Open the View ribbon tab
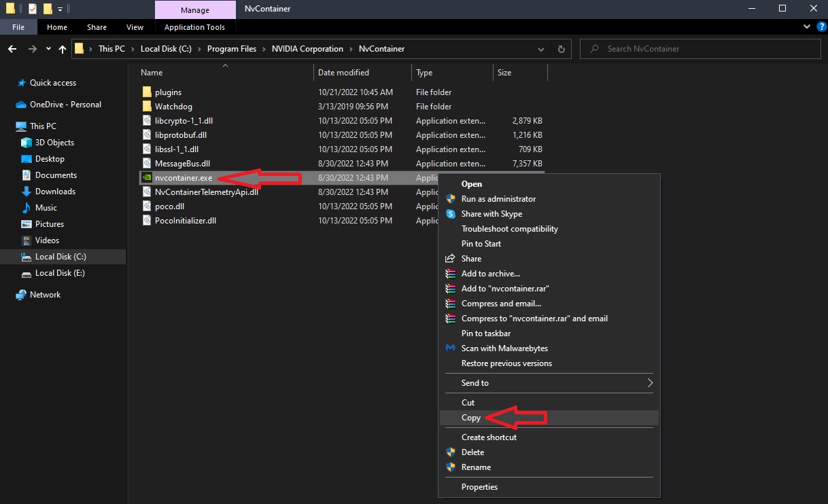This screenshot has height=504, width=828. click(x=135, y=27)
